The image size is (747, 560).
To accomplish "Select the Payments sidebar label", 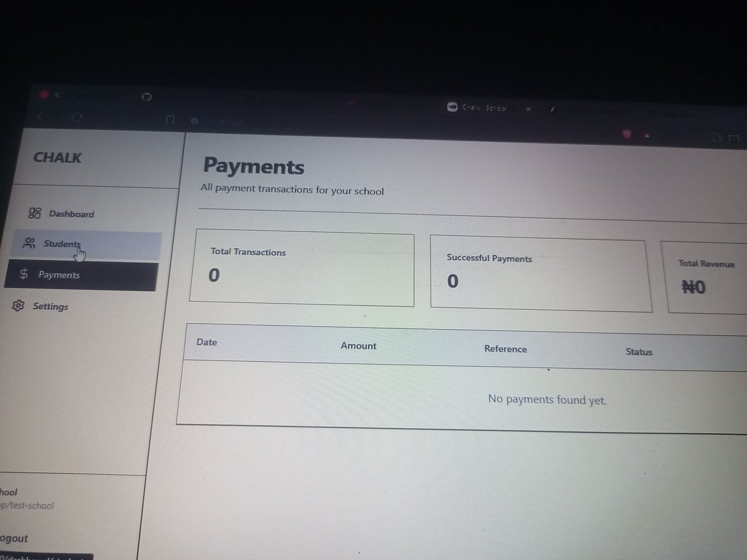I will (x=59, y=275).
